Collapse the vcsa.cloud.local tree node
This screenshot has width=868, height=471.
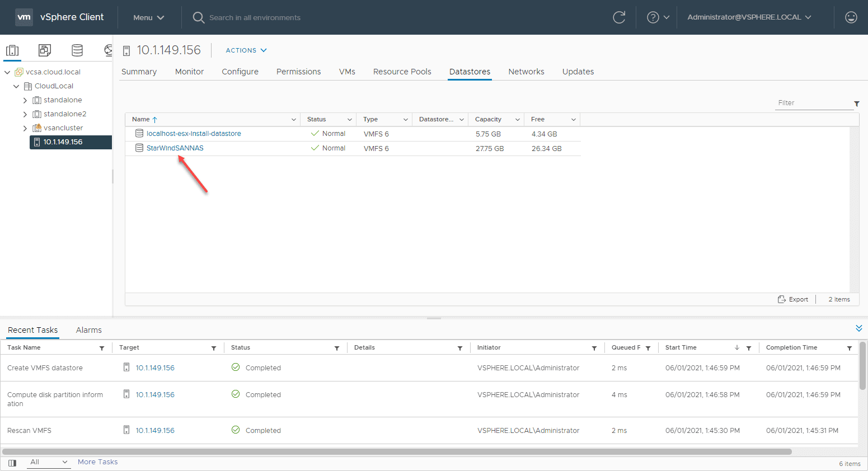[x=7, y=72]
